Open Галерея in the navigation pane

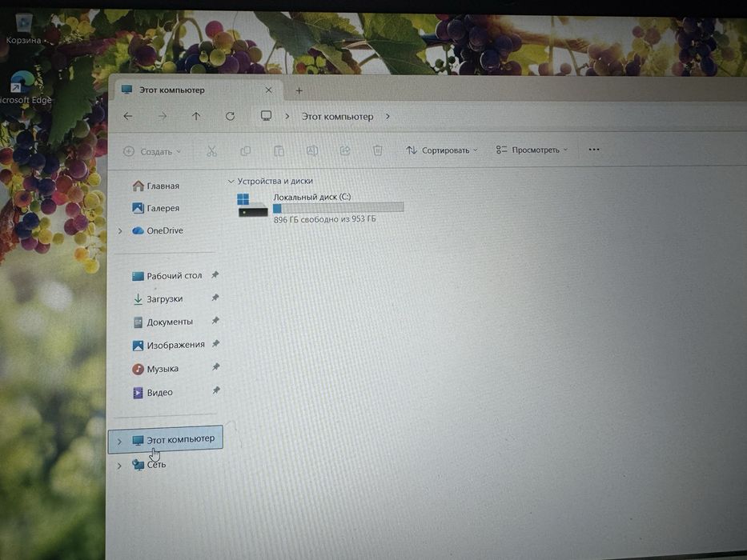[156, 208]
